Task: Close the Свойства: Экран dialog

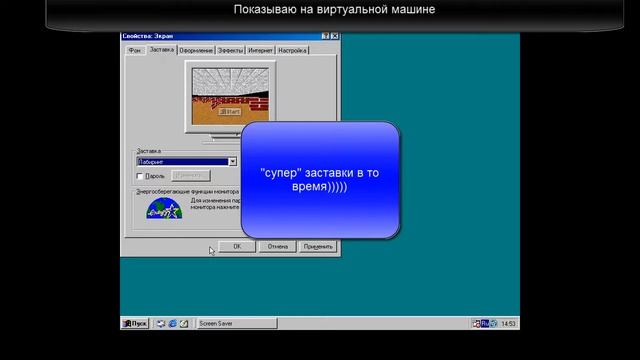Action: pyautogui.click(x=335, y=36)
